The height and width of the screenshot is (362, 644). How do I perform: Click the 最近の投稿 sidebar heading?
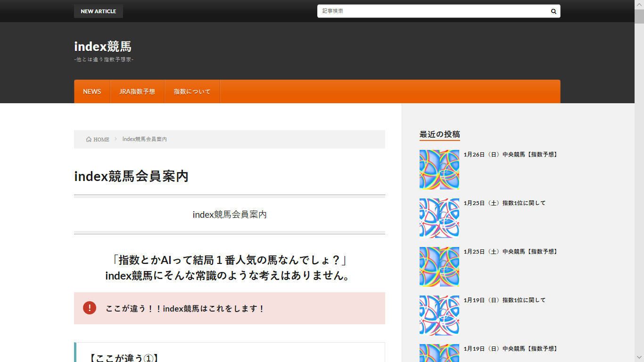(x=440, y=134)
